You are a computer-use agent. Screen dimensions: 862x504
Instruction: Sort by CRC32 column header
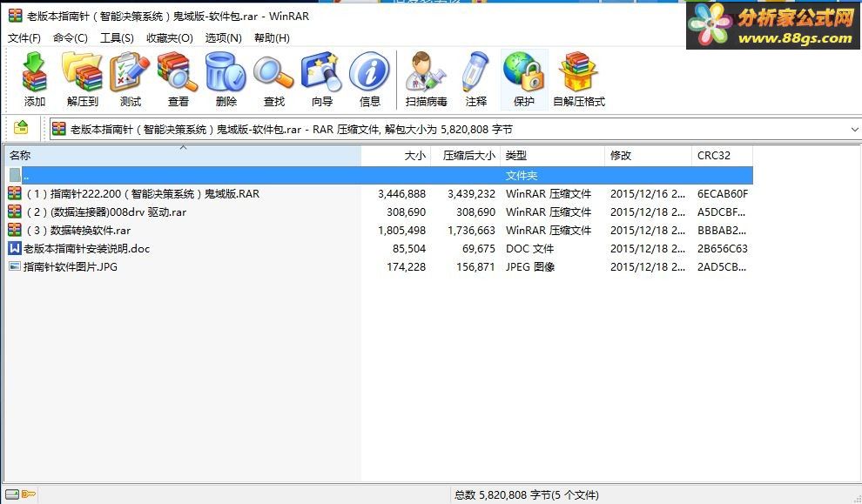click(x=722, y=156)
